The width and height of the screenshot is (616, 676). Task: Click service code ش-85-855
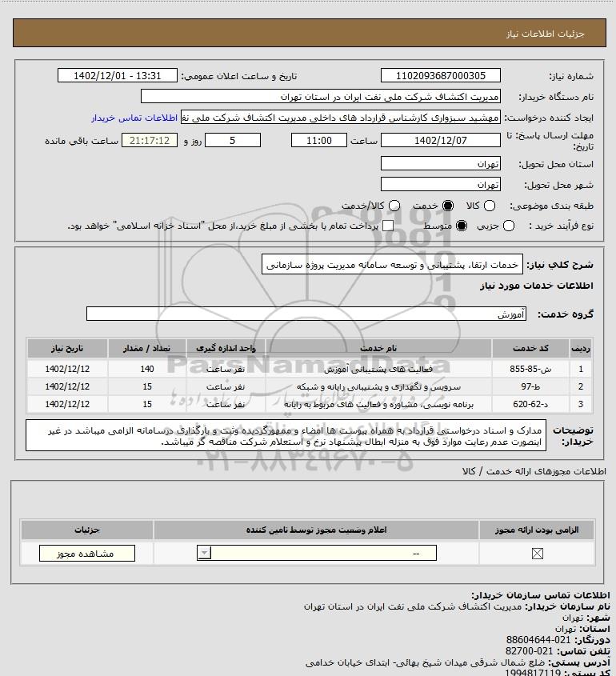530,369
